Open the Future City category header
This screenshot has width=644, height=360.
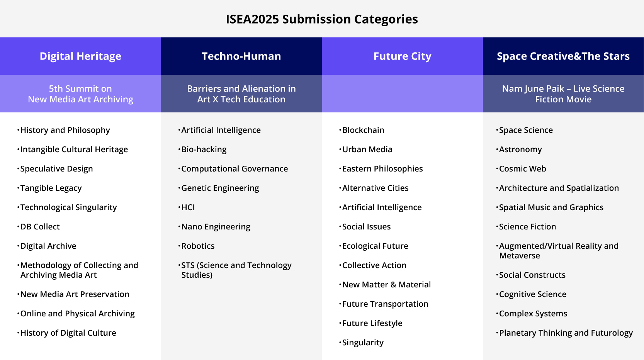(402, 56)
